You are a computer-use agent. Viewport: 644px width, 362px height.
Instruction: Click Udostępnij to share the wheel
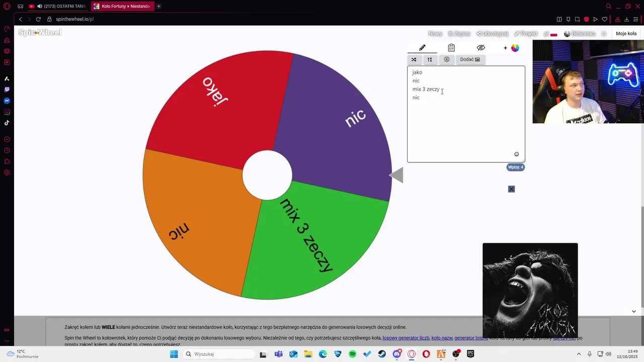pyautogui.click(x=492, y=34)
